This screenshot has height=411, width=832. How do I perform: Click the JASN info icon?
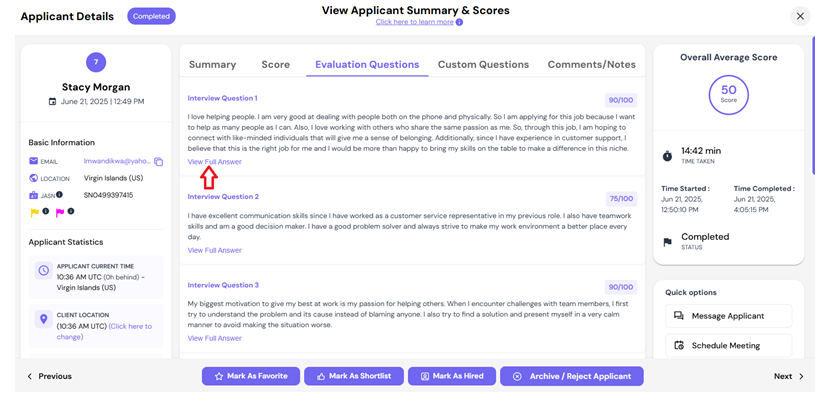(x=59, y=194)
